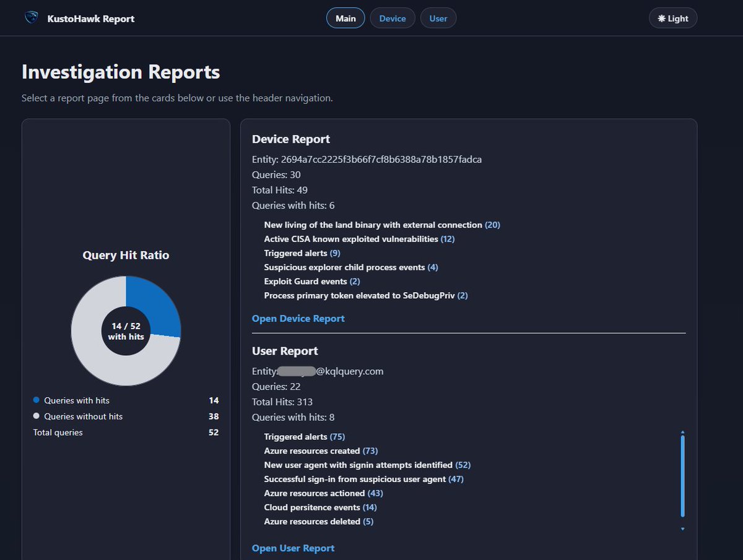Select 'Cloud persitence events (14)' row
This screenshot has height=560, width=743.
pos(320,507)
